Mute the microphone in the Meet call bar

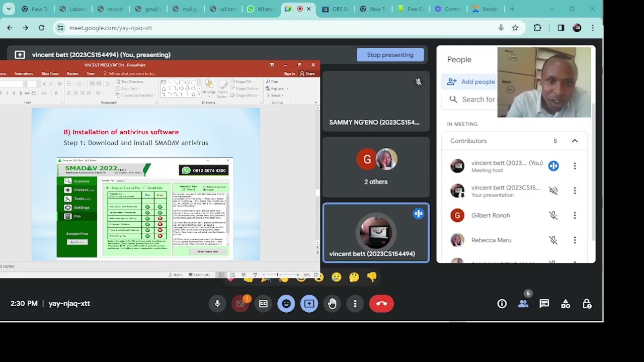coord(217,304)
